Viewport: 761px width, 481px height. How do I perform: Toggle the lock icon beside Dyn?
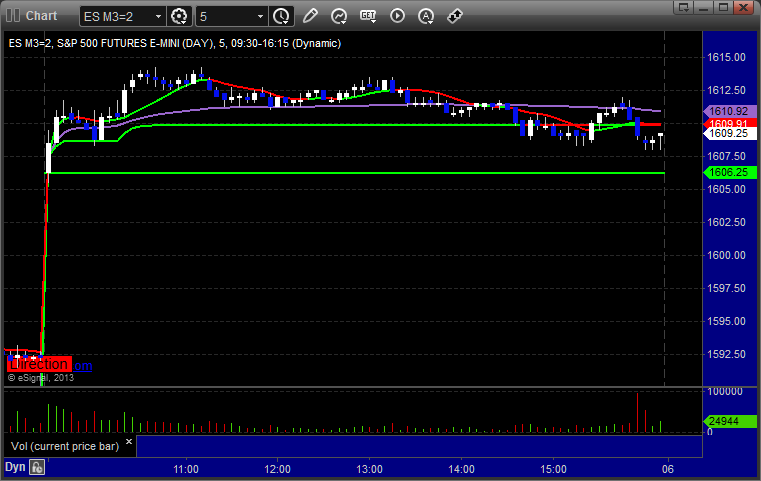(x=37, y=467)
